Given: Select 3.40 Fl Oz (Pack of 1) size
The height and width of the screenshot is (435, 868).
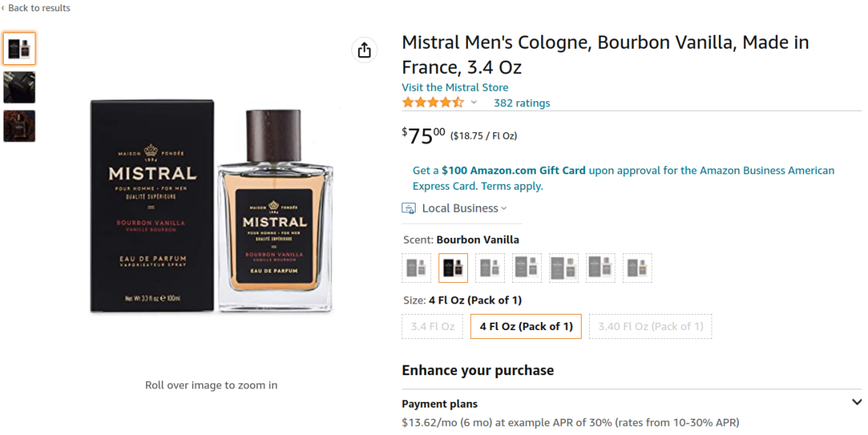Looking at the screenshot, I should (650, 326).
